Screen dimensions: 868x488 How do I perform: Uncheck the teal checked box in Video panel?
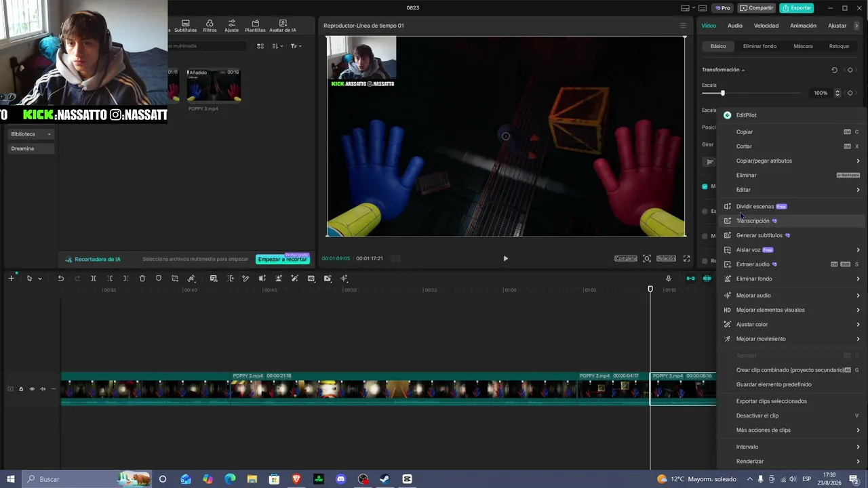705,186
